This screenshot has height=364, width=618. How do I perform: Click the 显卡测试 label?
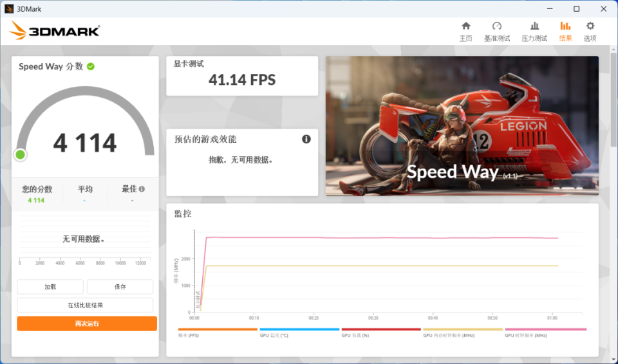189,64
